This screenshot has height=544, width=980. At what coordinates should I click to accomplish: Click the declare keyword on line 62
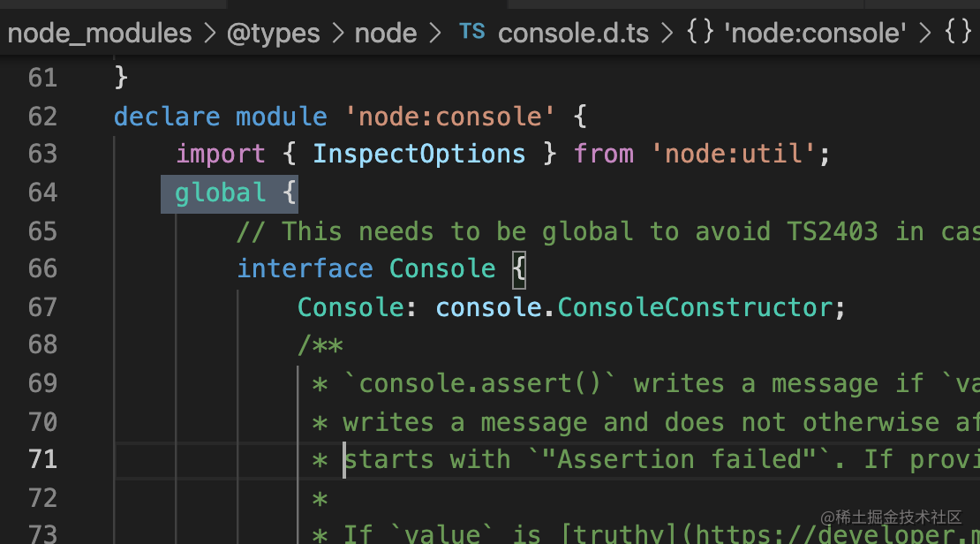[x=167, y=117]
